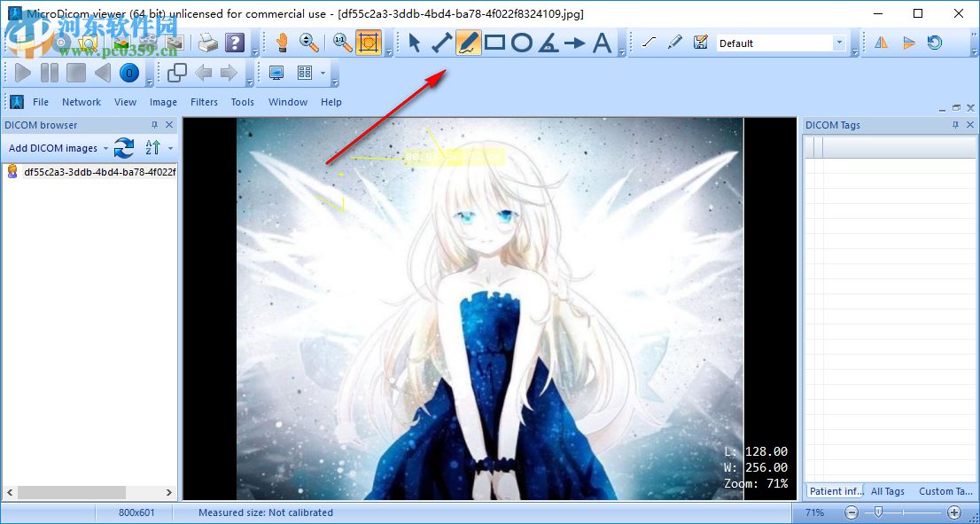The height and width of the screenshot is (524, 980).
Task: Refresh the DICOM browser list
Action: tap(124, 148)
